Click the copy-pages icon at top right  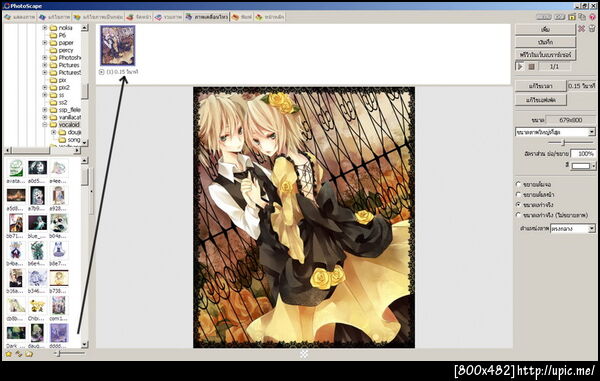click(x=582, y=17)
